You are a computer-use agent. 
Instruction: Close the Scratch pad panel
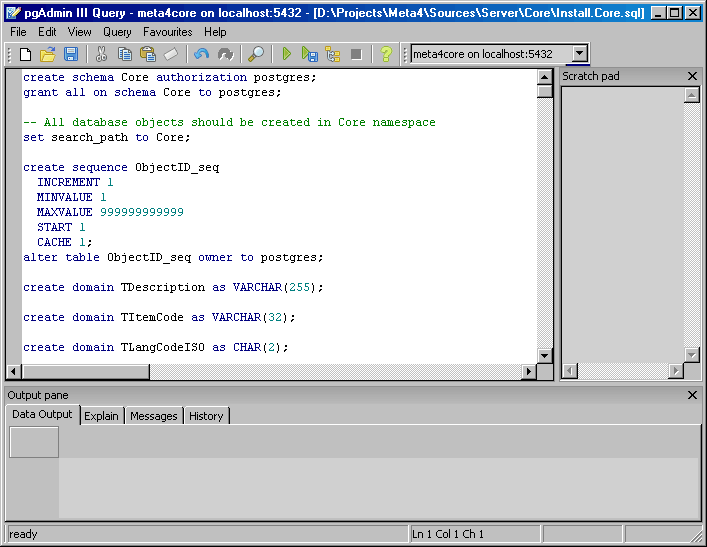tap(693, 76)
